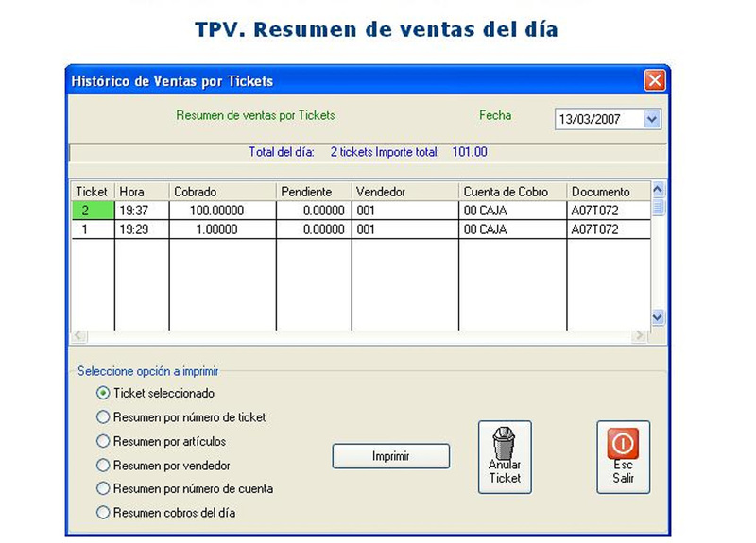Click the Pendiente column header
Viewport: 756px width, 543px height.
coord(314,192)
